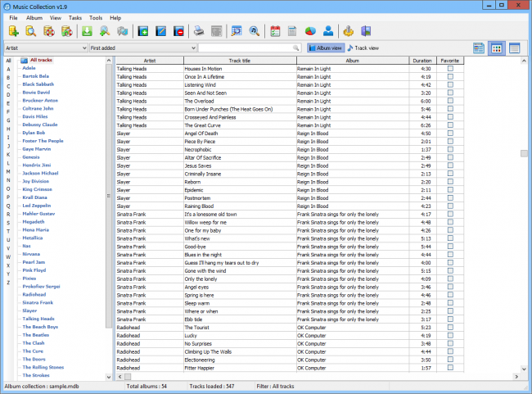Click the scan folders camera icon
The width and height of the screenshot is (532, 394).
(123, 31)
